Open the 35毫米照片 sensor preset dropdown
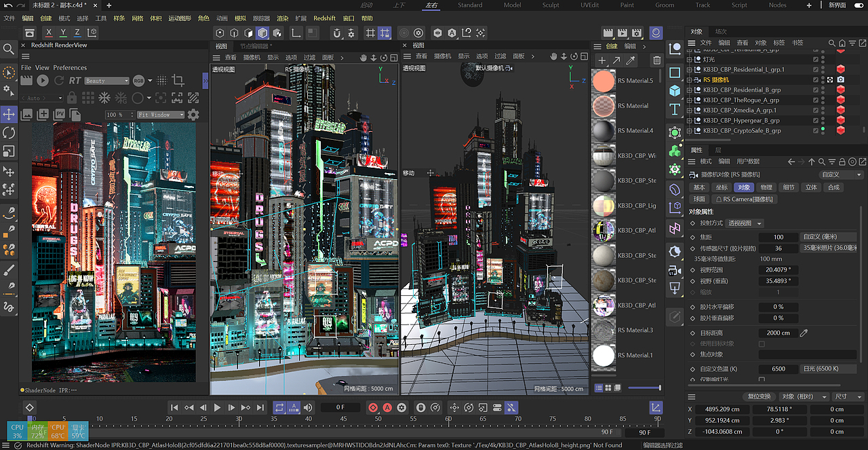Viewport: 868px width, 450px height. coord(829,248)
